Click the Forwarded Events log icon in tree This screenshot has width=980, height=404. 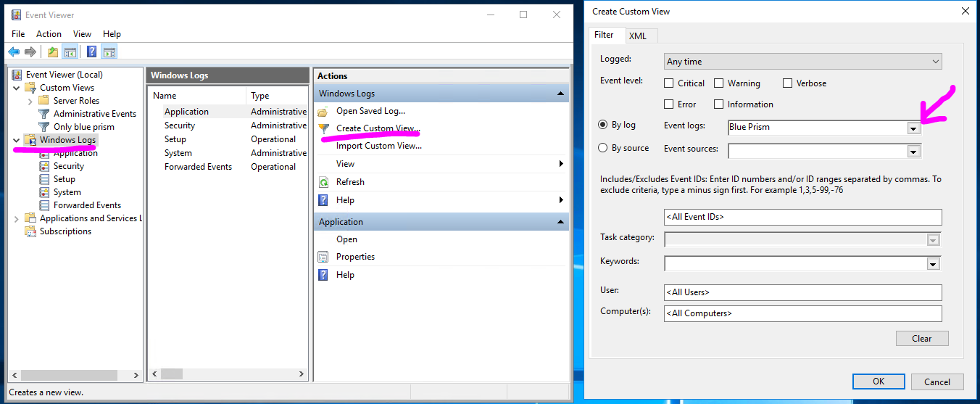[x=44, y=205]
